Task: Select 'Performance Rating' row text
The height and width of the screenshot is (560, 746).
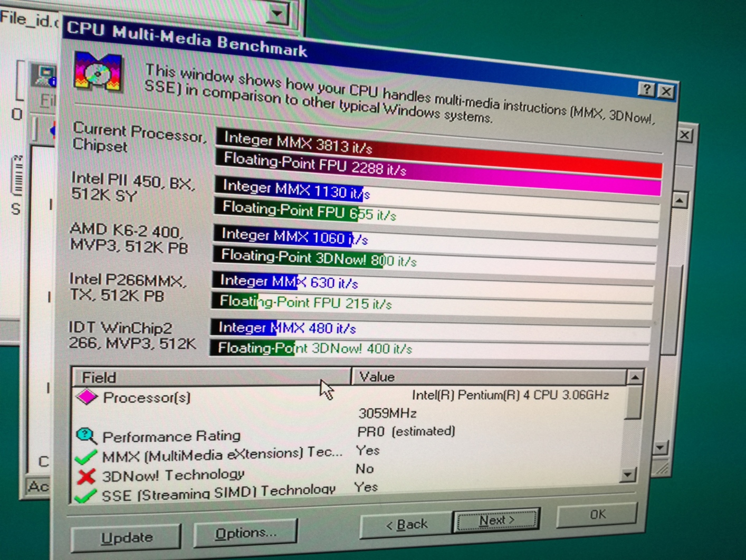Action: click(x=171, y=436)
